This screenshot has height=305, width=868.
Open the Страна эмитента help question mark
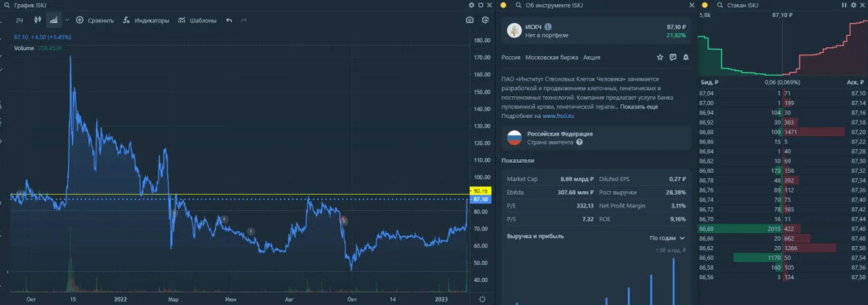580,142
